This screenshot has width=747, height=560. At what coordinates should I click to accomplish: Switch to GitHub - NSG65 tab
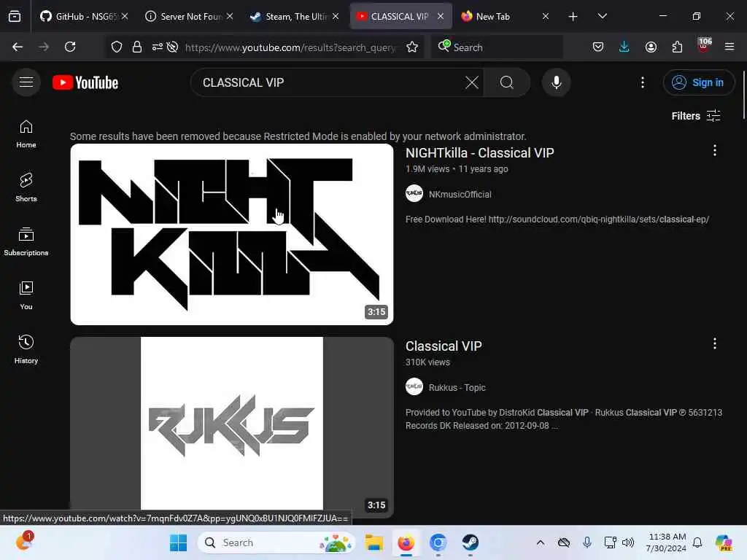tap(83, 16)
